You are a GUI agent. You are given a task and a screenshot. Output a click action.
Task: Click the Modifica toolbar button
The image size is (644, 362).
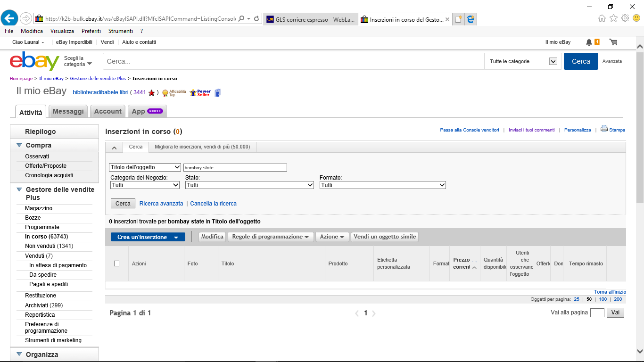pyautogui.click(x=212, y=237)
